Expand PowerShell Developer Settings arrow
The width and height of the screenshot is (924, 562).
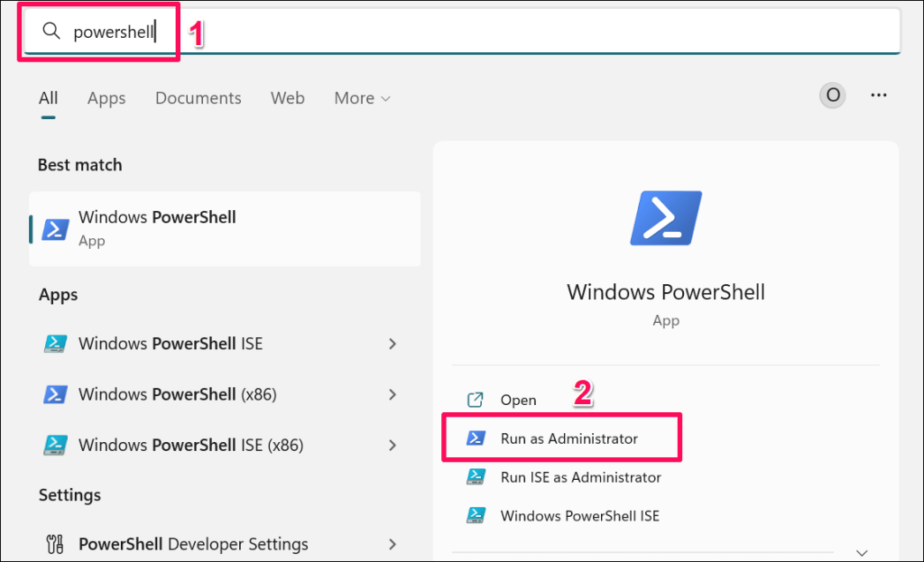[393, 544]
